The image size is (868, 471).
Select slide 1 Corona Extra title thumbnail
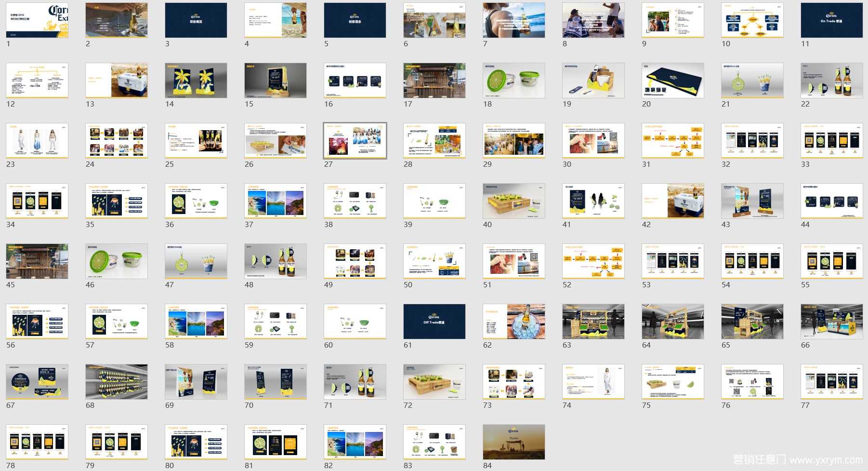[37, 20]
